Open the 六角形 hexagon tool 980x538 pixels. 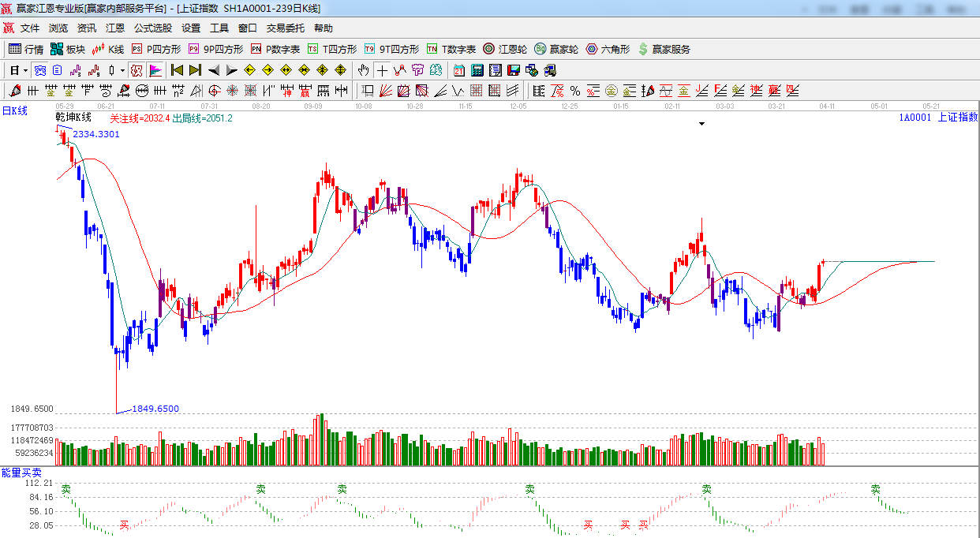click(608, 49)
